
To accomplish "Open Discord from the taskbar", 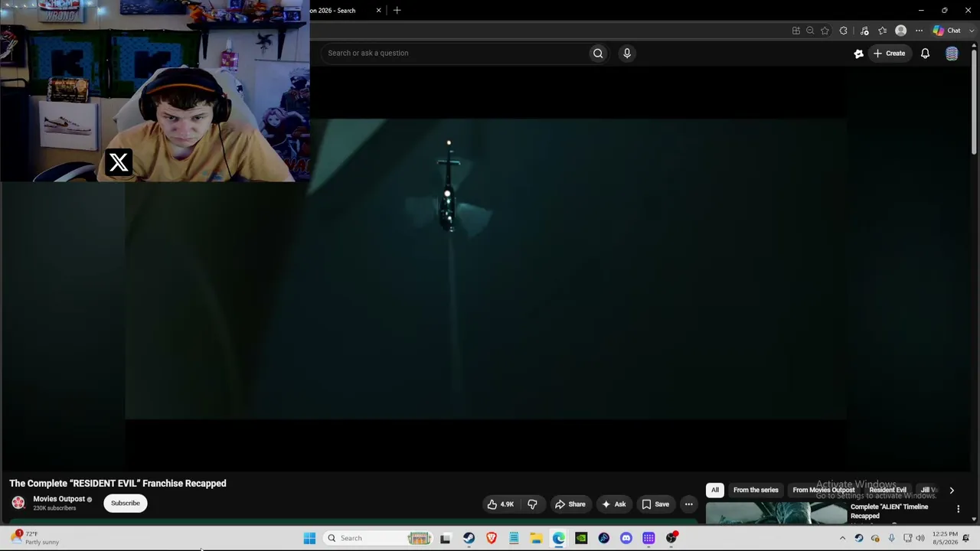I will (626, 538).
